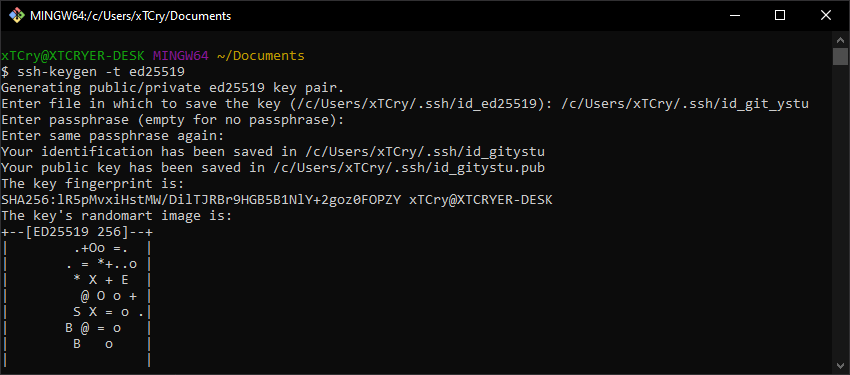Close the MINGW64 terminal window

(x=826, y=16)
